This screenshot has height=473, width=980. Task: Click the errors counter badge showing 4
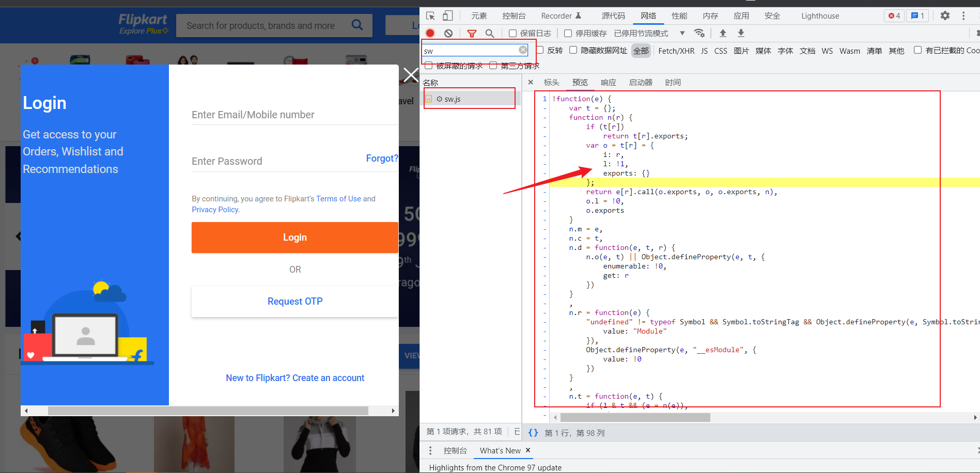(x=894, y=15)
